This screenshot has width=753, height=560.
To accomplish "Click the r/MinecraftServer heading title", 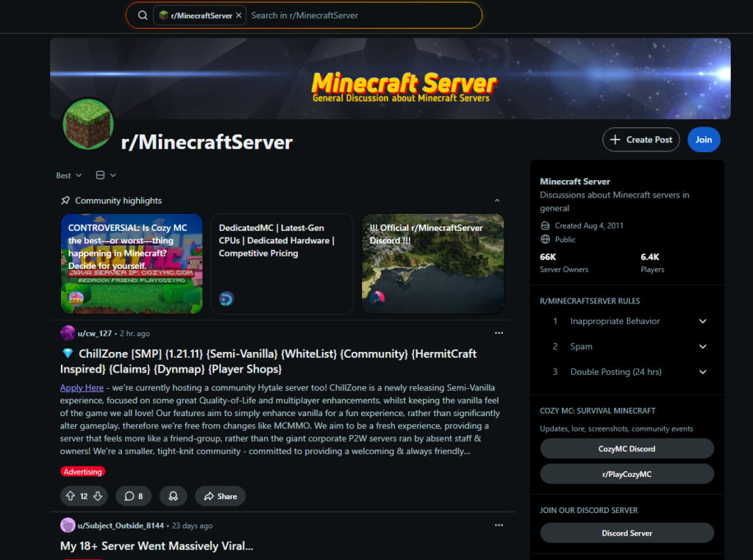I will 207,142.
